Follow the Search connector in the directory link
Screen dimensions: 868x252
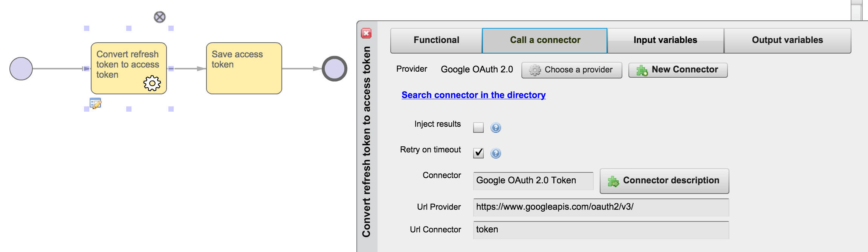(474, 95)
